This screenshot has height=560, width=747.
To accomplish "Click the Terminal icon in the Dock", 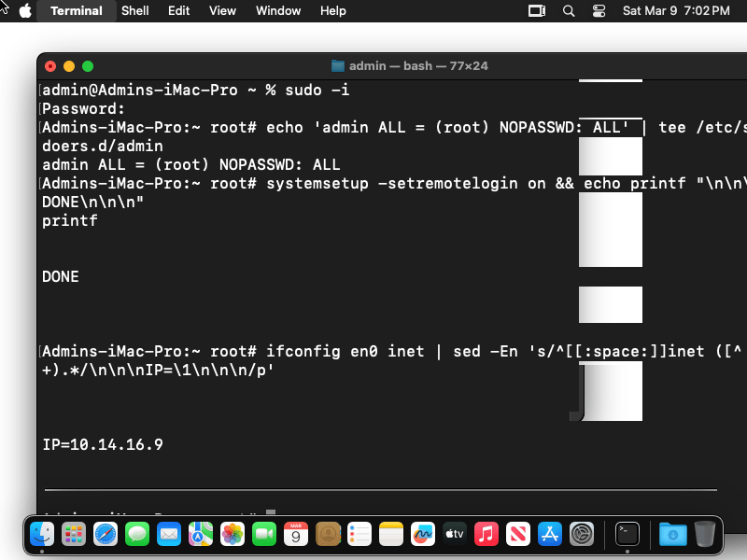I will click(x=627, y=534).
